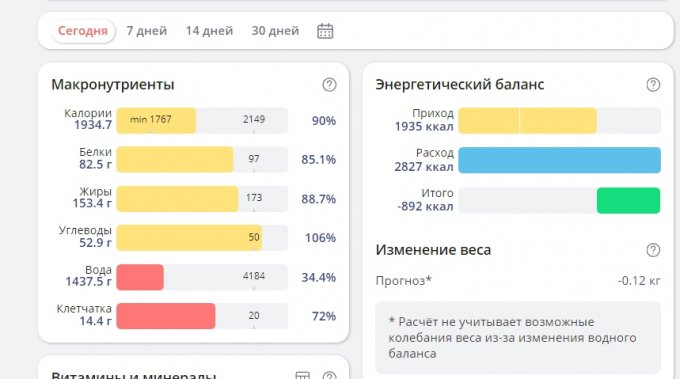This screenshot has height=379, width=680.
Task: Click the yellow Приход energy bar
Action: [527, 121]
